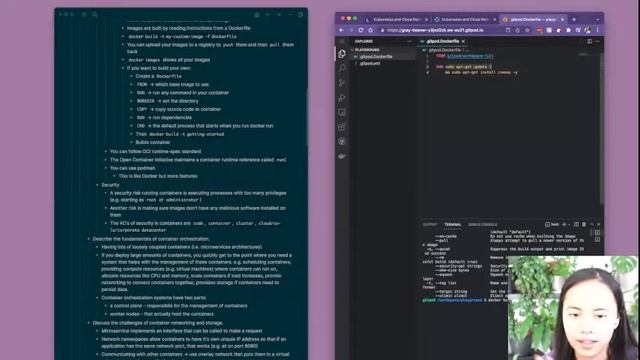Switch to the TERMINAL panel tab
The height and width of the screenshot is (360, 640).
coord(453,224)
